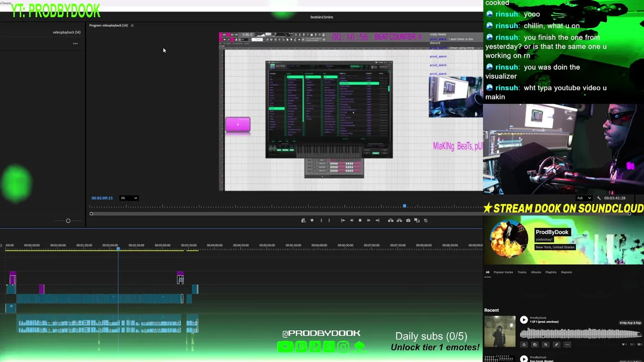Seek within the 1 Of 1 waveform
Viewport: 644px width, 362px height.
(580, 333)
